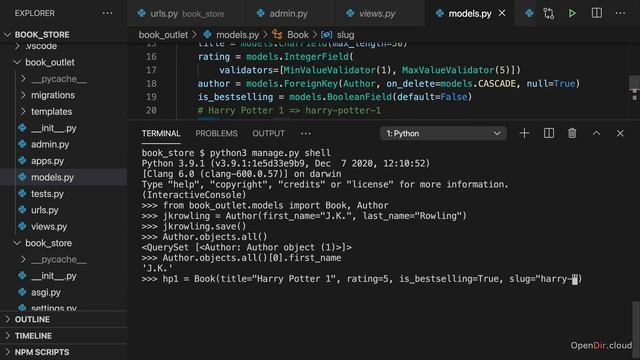Screen dimensions: 640x360
Task: Collapse the BOOK_STORE root folder
Action: point(7,35)
